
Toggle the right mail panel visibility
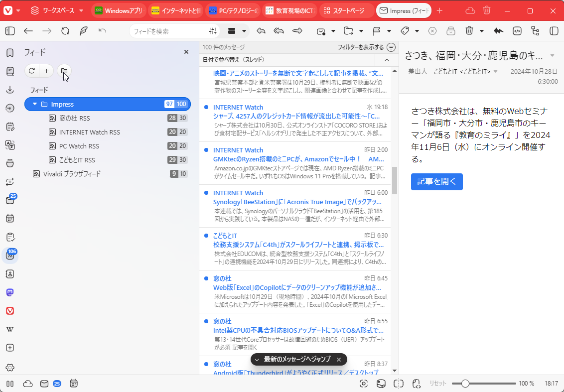553,31
